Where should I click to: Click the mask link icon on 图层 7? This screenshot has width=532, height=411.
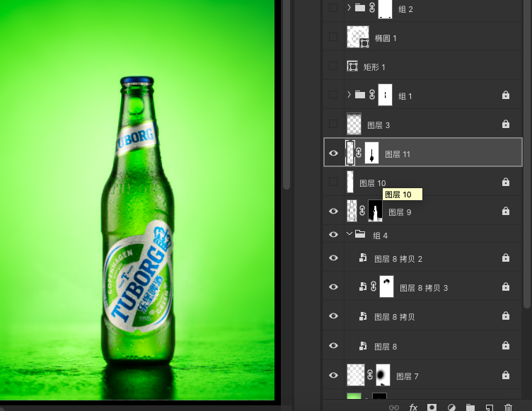tap(370, 375)
